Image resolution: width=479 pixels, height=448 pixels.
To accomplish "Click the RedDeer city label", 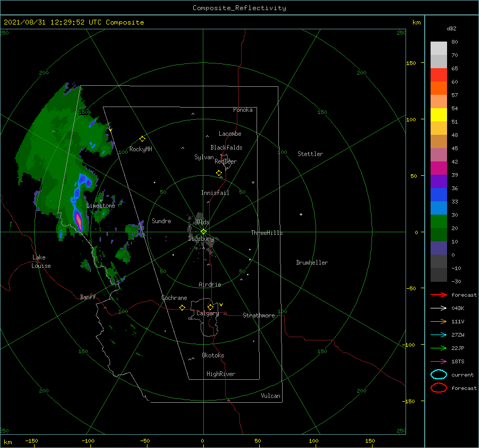I will point(226,161).
